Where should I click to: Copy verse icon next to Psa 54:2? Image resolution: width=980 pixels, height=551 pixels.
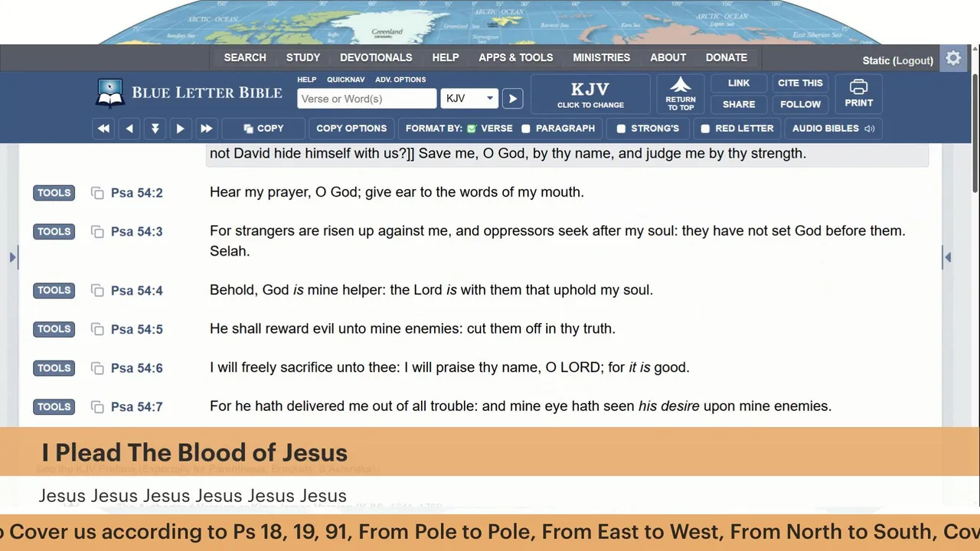tap(97, 193)
